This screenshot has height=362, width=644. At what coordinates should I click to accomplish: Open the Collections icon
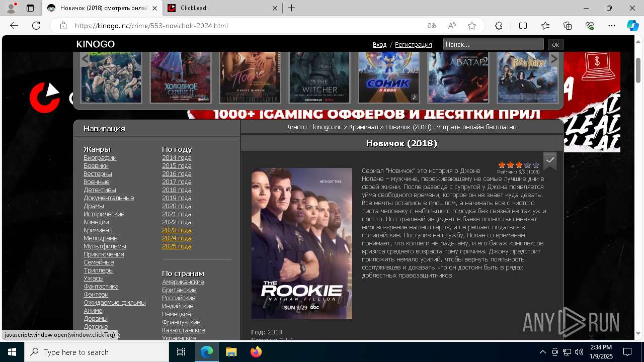568,26
